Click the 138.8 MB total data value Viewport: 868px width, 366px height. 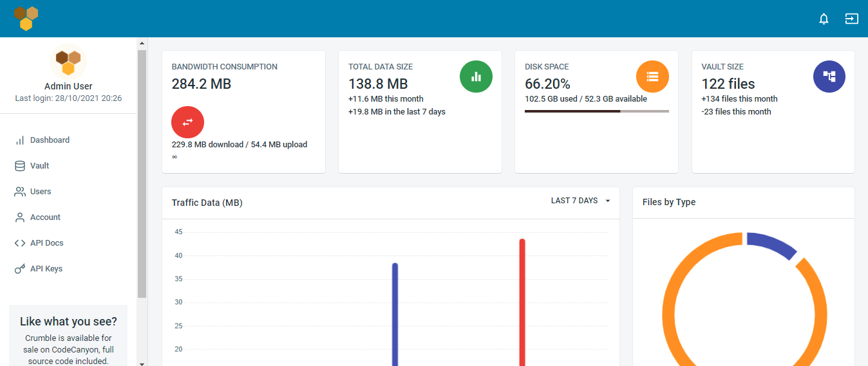(378, 84)
